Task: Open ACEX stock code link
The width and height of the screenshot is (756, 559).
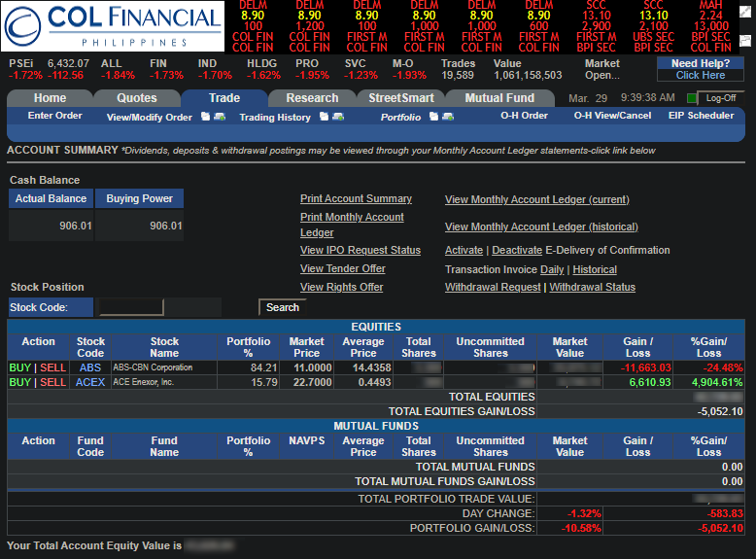Action: (90, 382)
